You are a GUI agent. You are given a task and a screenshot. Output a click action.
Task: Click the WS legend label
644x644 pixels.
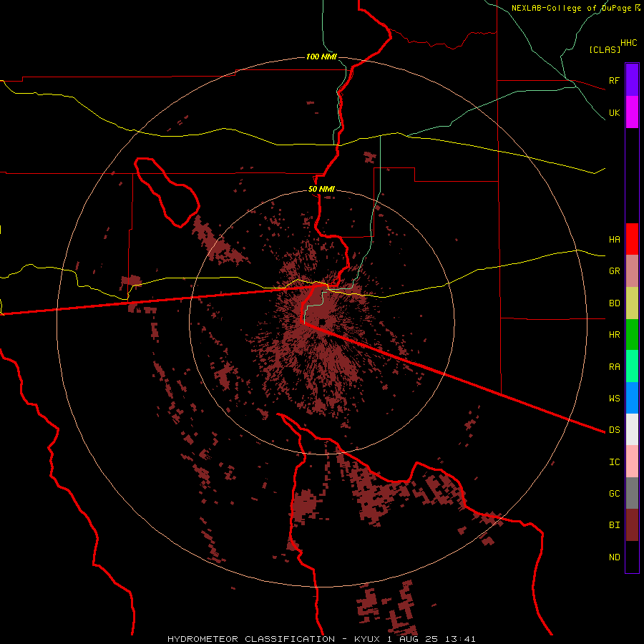[x=614, y=398]
